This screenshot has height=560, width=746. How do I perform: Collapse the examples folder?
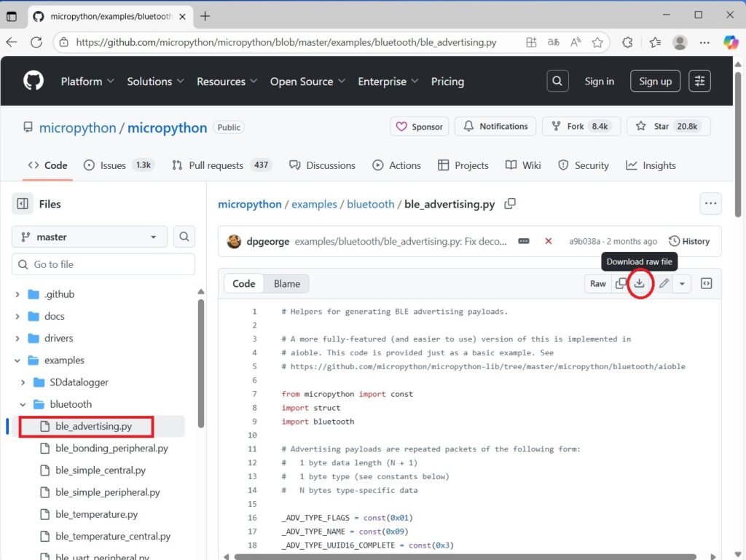(x=17, y=360)
